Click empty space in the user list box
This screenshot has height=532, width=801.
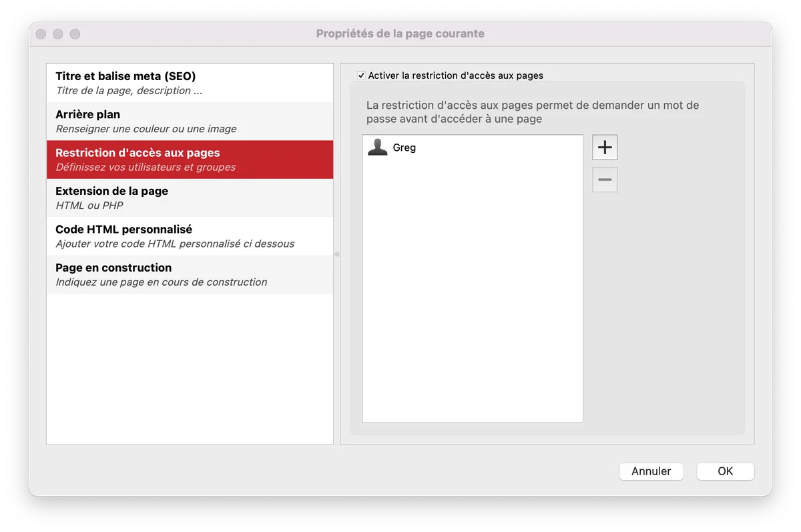pyautogui.click(x=472, y=300)
